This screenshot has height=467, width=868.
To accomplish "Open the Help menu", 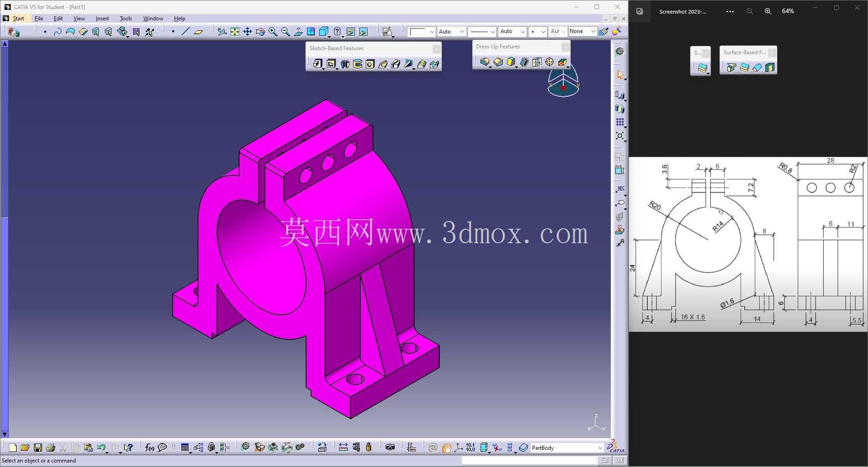I will 179,19.
